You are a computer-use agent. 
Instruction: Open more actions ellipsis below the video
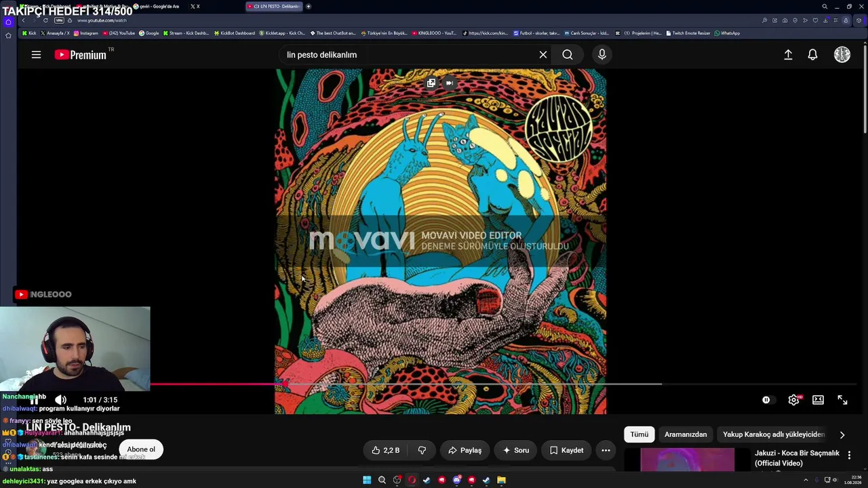pyautogui.click(x=606, y=450)
